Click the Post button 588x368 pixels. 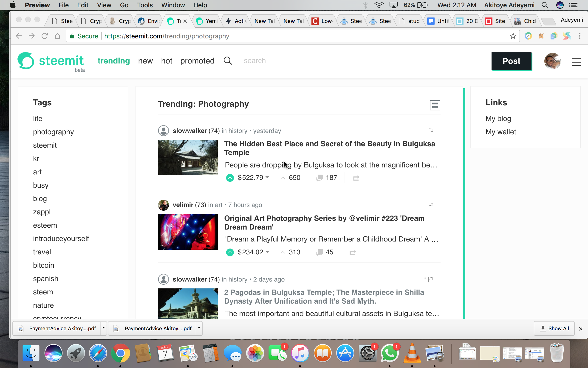coord(512,61)
